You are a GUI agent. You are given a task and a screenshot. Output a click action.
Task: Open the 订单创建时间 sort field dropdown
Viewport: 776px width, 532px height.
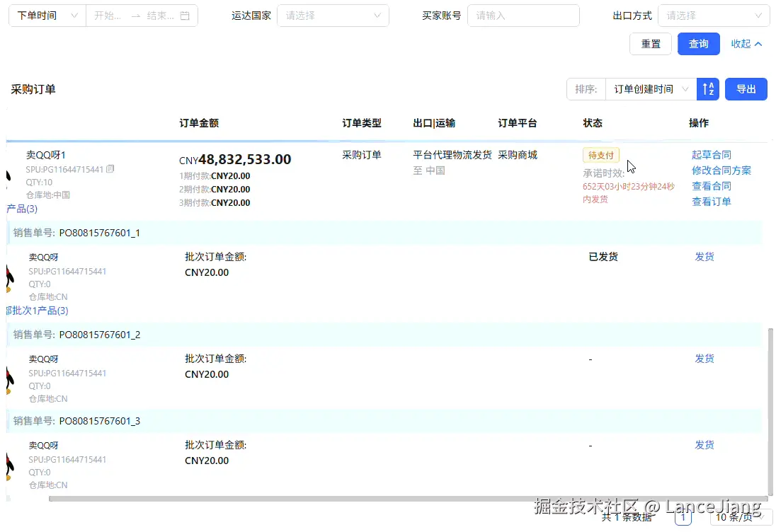(648, 88)
